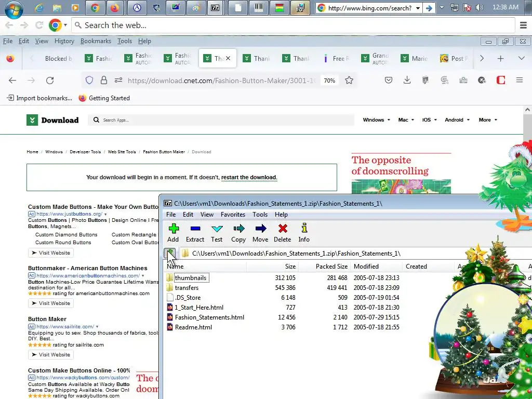Screen dimensions: 532x399
Task: Bookmark this page with the star icon
Action: 349,81
